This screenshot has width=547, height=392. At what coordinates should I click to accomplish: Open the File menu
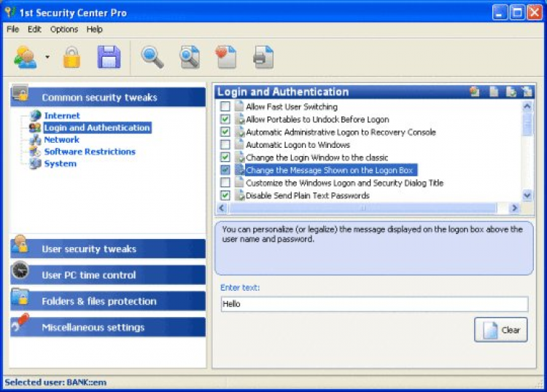(x=13, y=29)
